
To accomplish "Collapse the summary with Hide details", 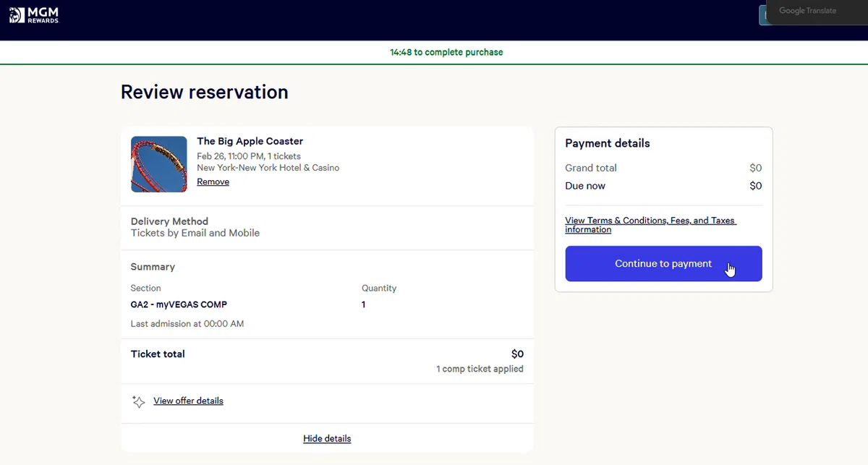I will point(327,438).
